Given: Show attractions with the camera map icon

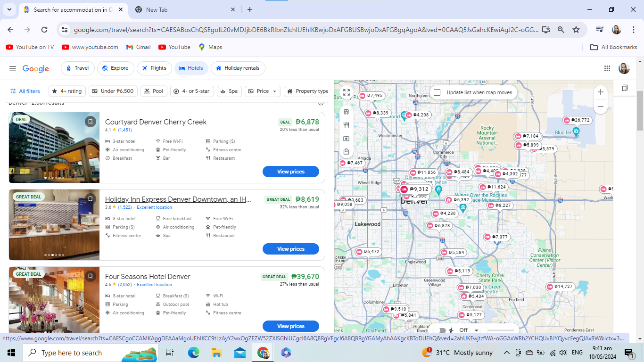Looking at the screenshot, I should click(x=347, y=139).
